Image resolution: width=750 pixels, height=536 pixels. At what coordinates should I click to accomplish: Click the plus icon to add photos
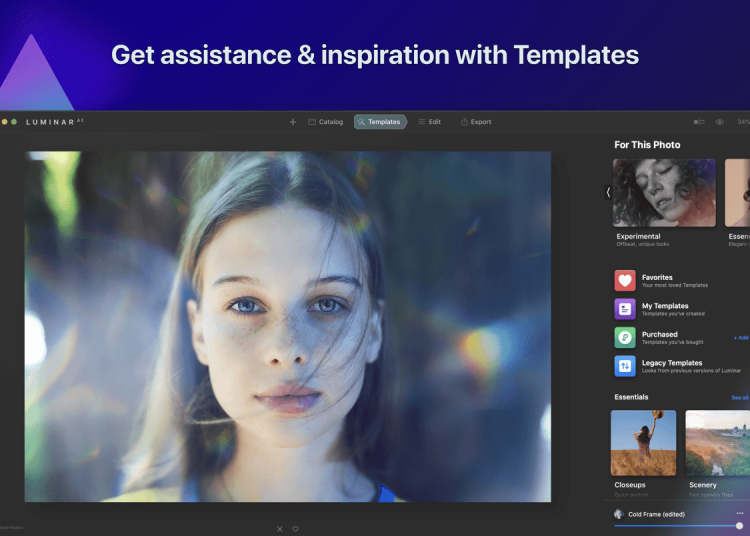coord(293,122)
